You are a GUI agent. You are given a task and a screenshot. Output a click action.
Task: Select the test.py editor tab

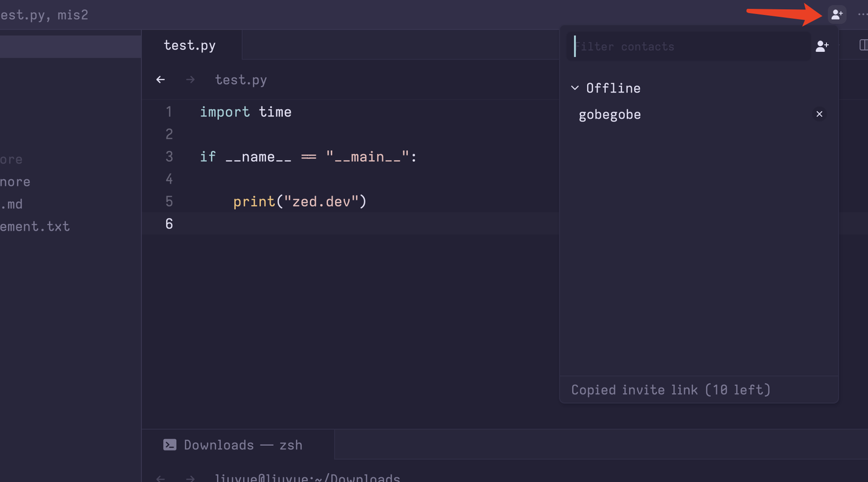click(190, 45)
